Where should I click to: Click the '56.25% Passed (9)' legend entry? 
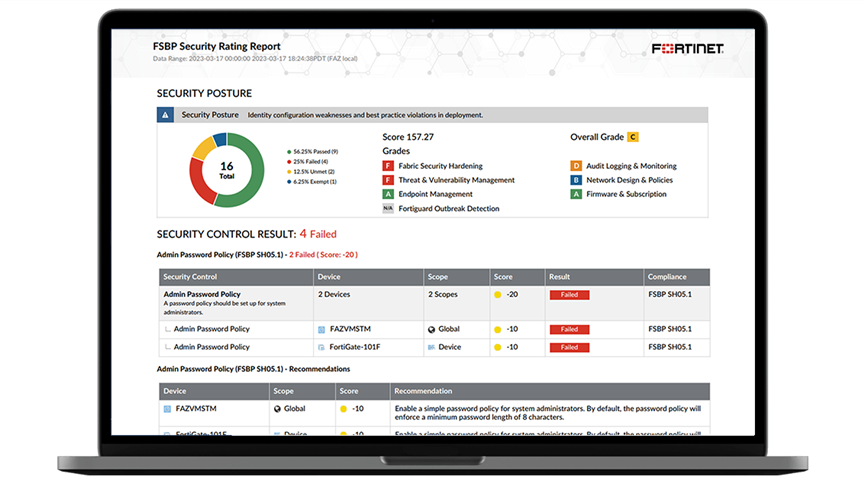(312, 152)
